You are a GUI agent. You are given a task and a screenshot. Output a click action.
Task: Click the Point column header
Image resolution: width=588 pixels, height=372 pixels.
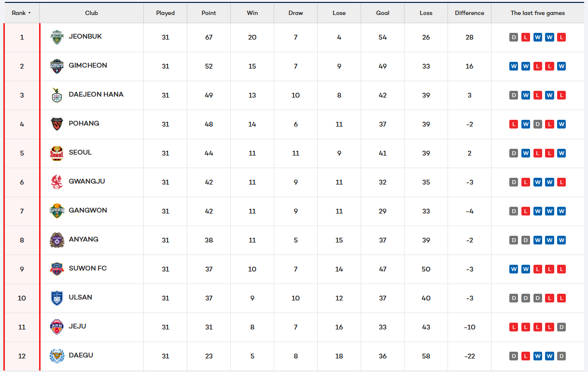click(209, 13)
